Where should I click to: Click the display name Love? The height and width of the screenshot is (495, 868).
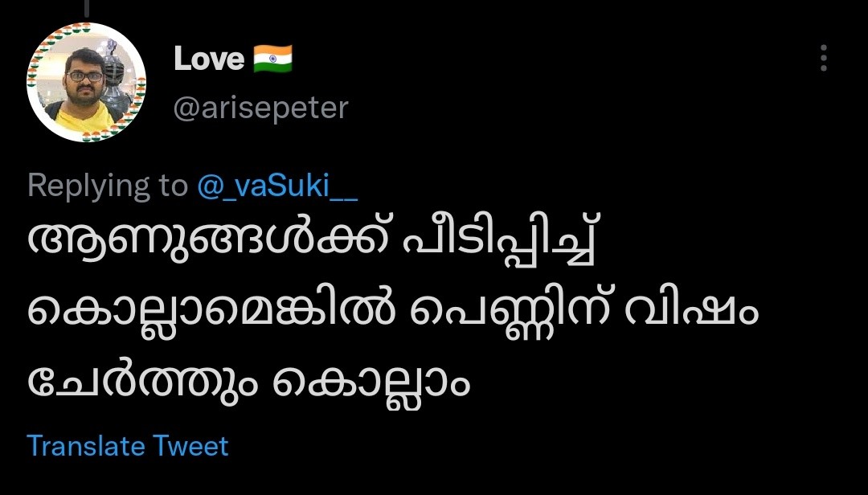pos(209,59)
